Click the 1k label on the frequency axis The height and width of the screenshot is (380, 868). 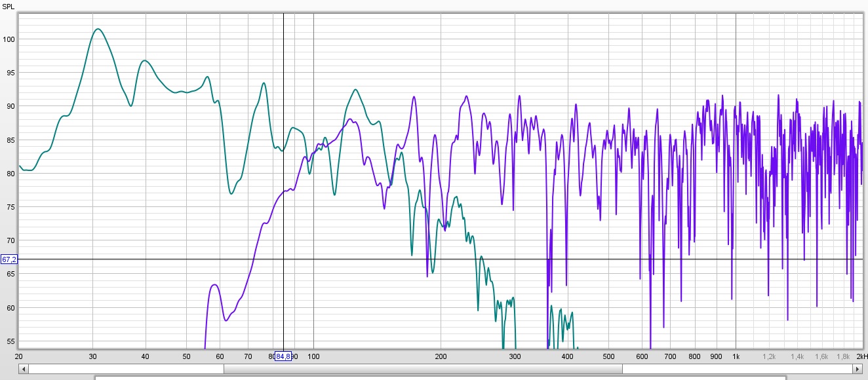click(736, 356)
